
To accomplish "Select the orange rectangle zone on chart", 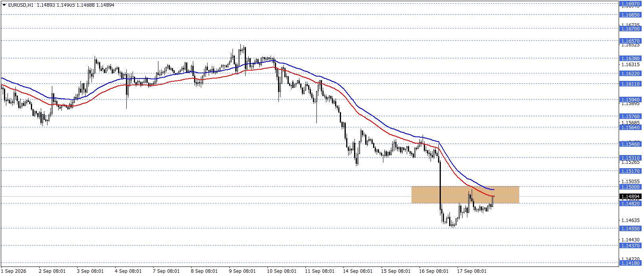I will 465,195.
